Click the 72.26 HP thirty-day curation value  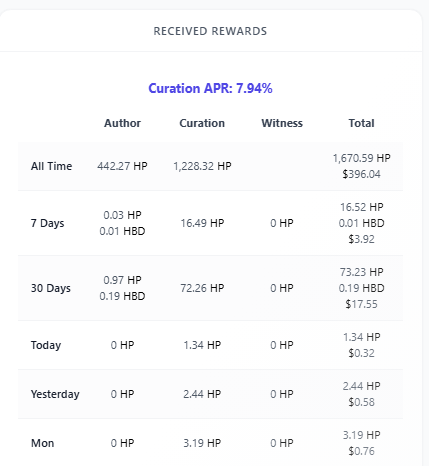[x=202, y=288]
